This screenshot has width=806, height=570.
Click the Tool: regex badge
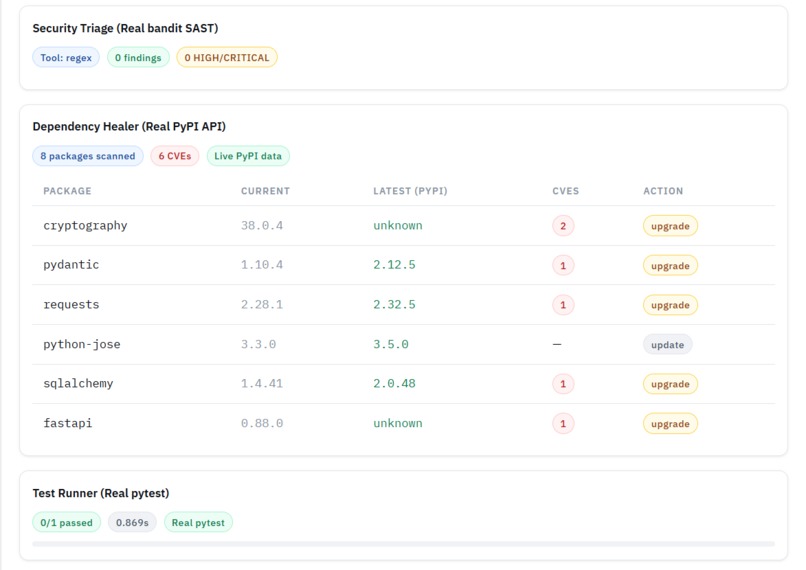(66, 58)
